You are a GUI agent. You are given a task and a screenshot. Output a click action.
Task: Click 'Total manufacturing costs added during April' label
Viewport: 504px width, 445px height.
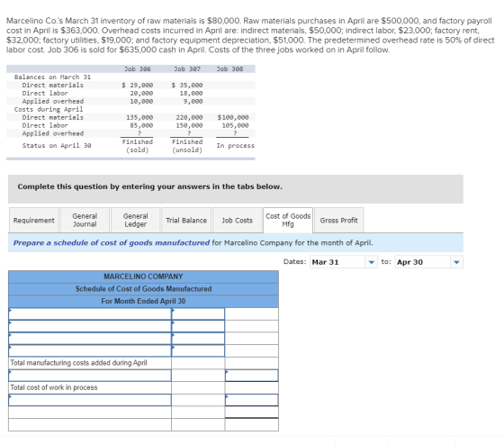point(79,363)
